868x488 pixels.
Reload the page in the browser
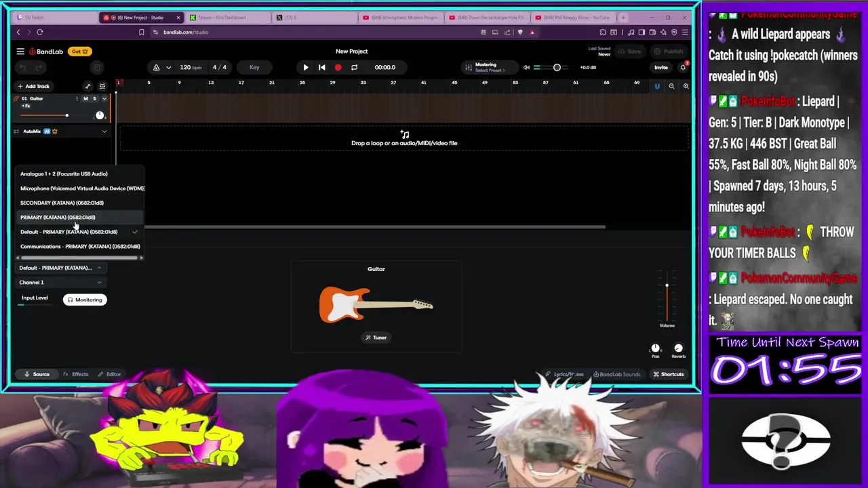click(x=40, y=32)
